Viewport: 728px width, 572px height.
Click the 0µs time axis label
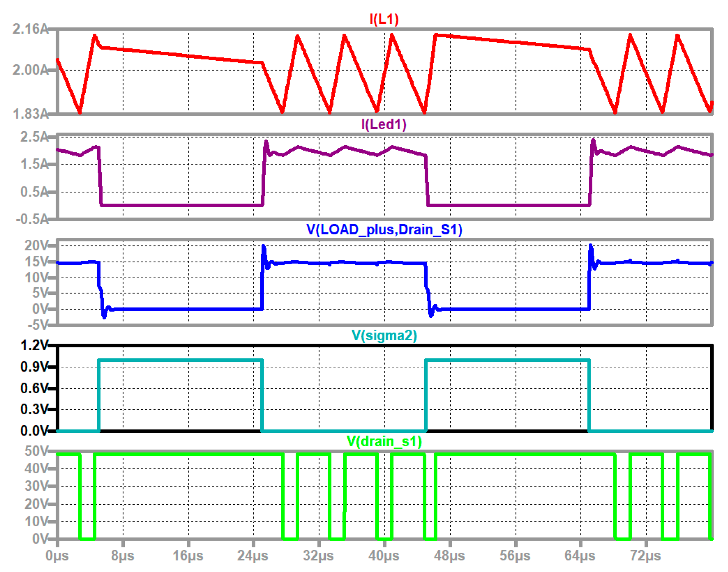tap(57, 556)
